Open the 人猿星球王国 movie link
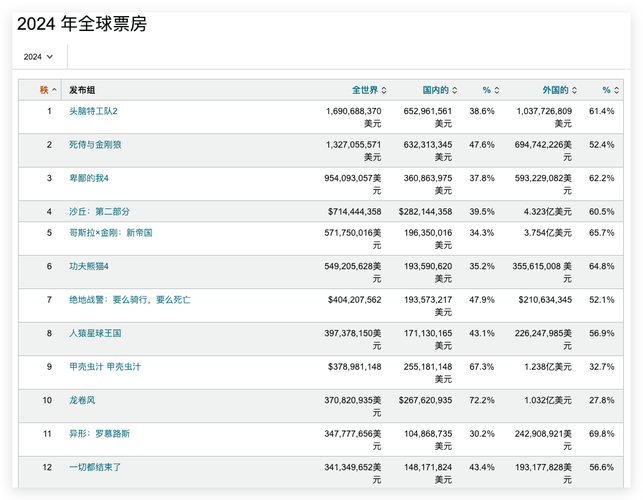 pos(95,333)
